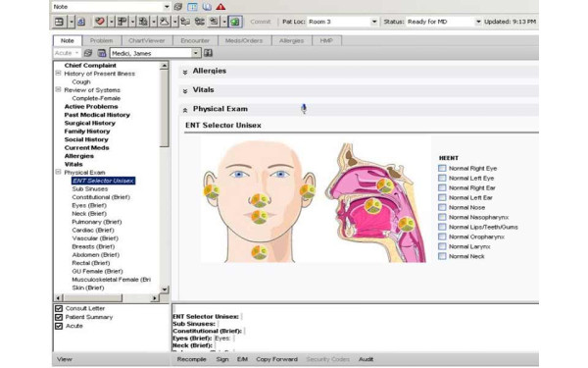This screenshot has height=368, width=588.
Task: Check Normal Lips/Teeth/Gums
Action: (442, 227)
